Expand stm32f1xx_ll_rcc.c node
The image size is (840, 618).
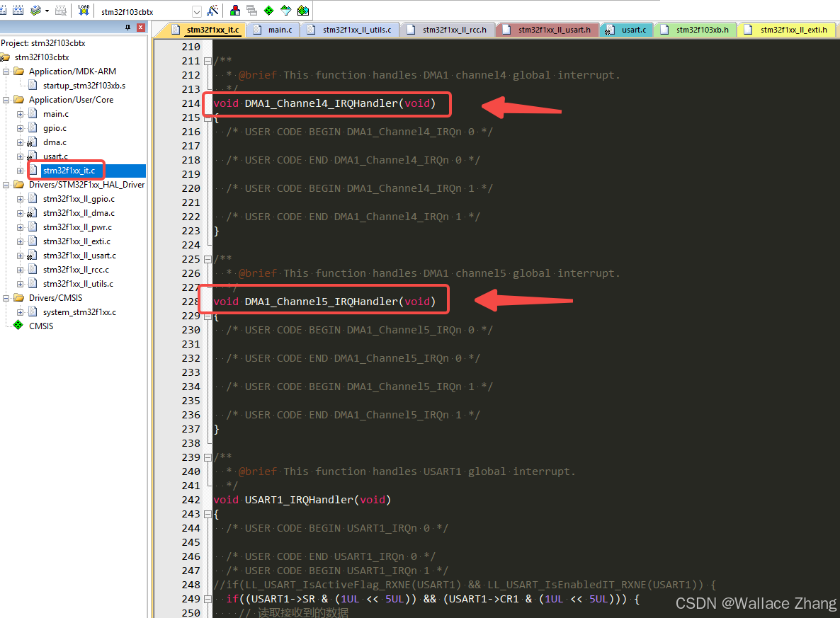(20, 270)
